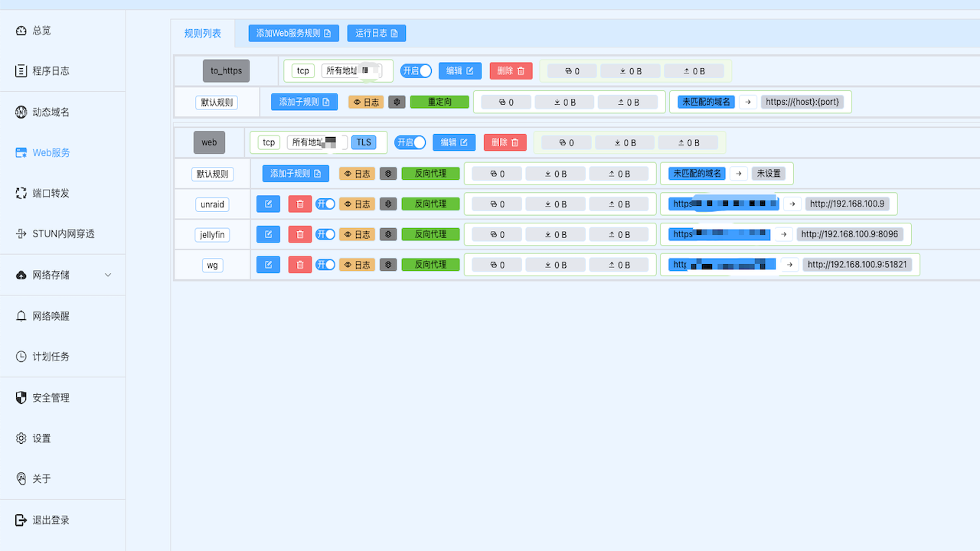Toggle the 开启 switch for to_https rule
Viewport: 980px width, 551px height.
click(x=416, y=70)
